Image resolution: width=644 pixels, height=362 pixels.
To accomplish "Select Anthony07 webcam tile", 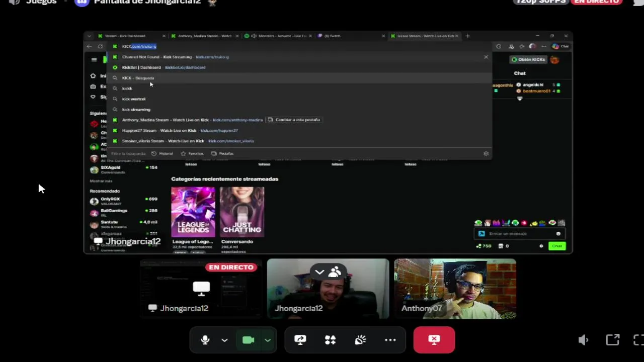I will point(455,289).
